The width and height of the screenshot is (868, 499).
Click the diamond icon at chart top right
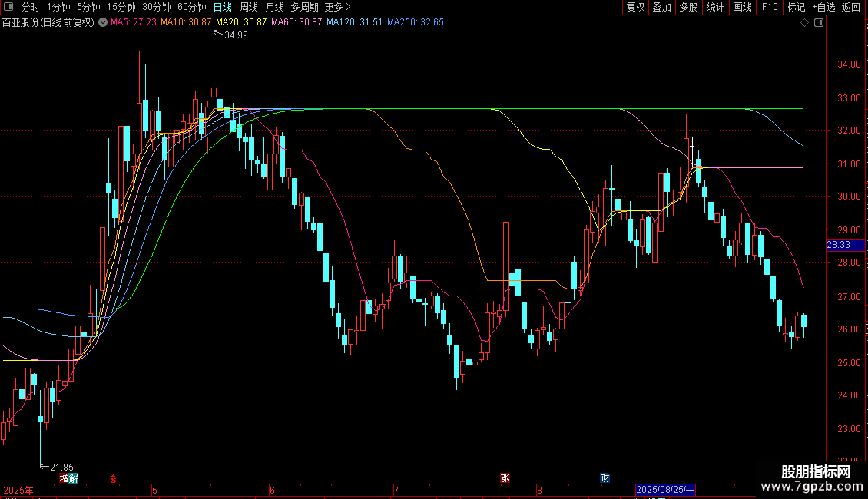[805, 23]
